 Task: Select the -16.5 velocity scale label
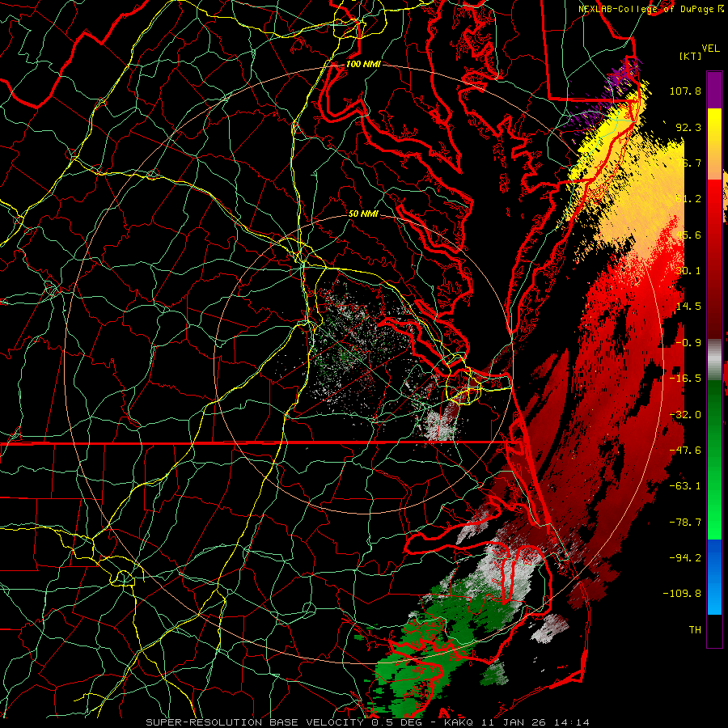(x=685, y=379)
